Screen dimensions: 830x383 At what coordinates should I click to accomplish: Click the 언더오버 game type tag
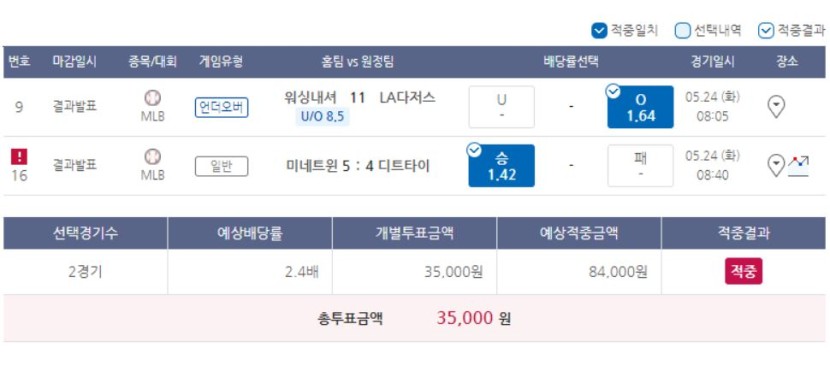[x=221, y=108]
